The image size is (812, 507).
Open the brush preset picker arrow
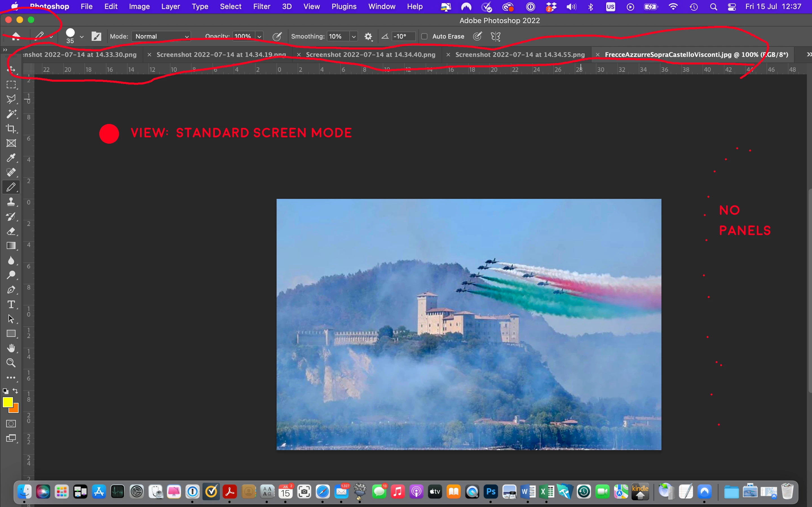click(x=81, y=37)
